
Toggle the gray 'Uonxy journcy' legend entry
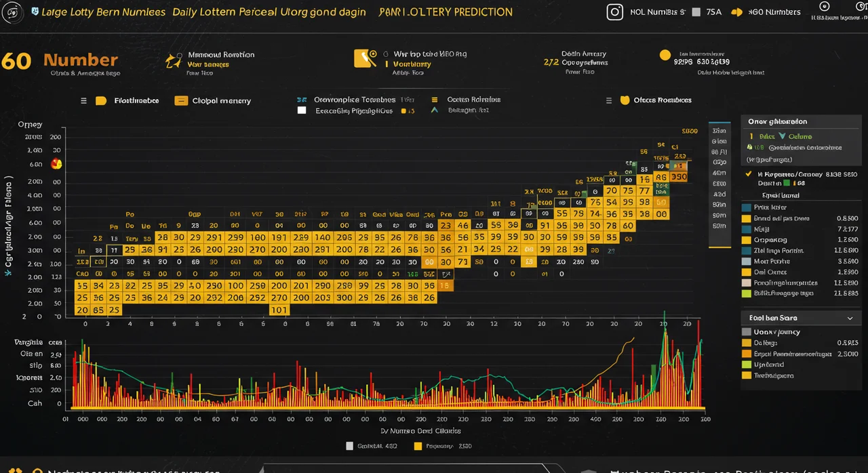(x=747, y=332)
